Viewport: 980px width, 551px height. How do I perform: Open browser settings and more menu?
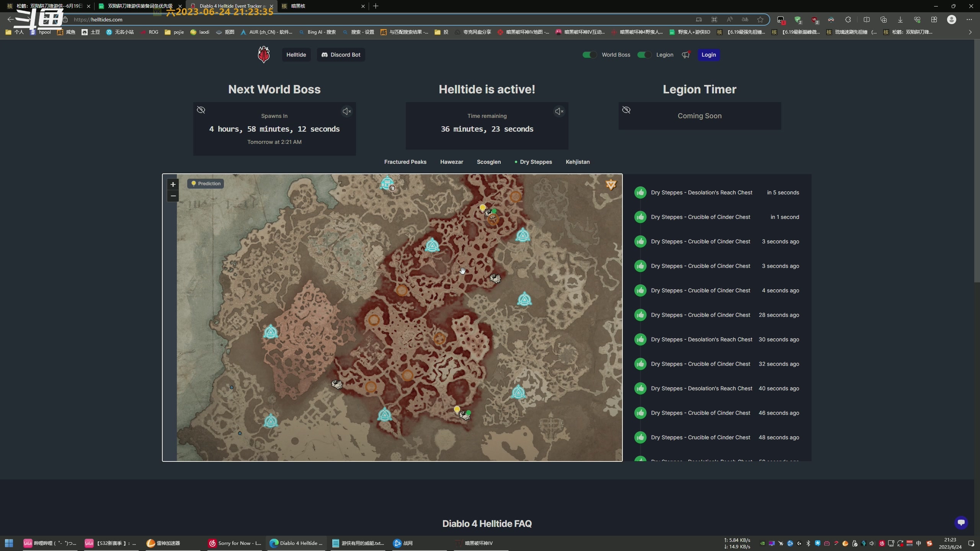click(x=969, y=20)
